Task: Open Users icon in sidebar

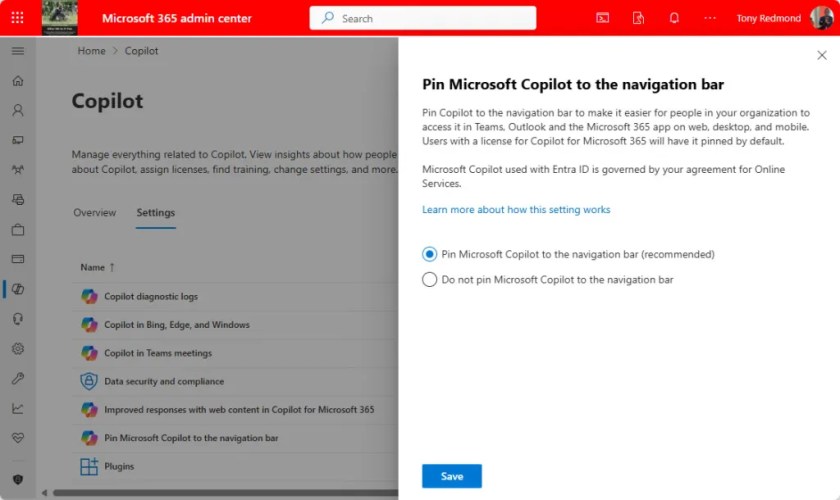Action: pyautogui.click(x=18, y=110)
